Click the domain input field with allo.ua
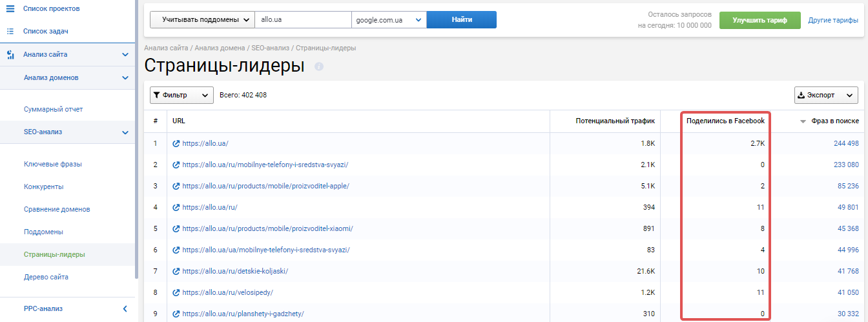Viewport: 868px width, 322px height. click(x=303, y=20)
